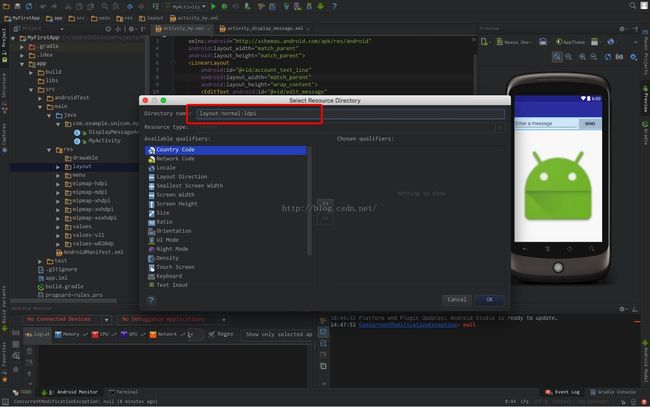Expand the mipmap-hdpi folder
The height and width of the screenshot is (407, 650).
pyautogui.click(x=58, y=183)
